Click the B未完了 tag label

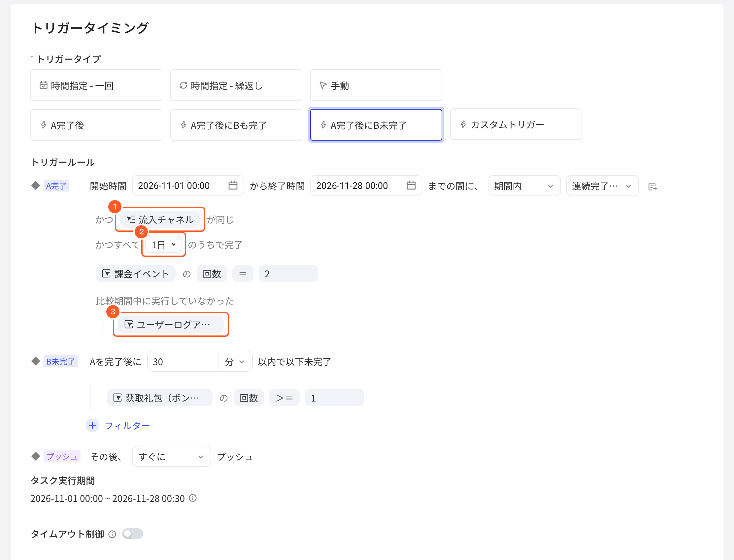pos(61,361)
